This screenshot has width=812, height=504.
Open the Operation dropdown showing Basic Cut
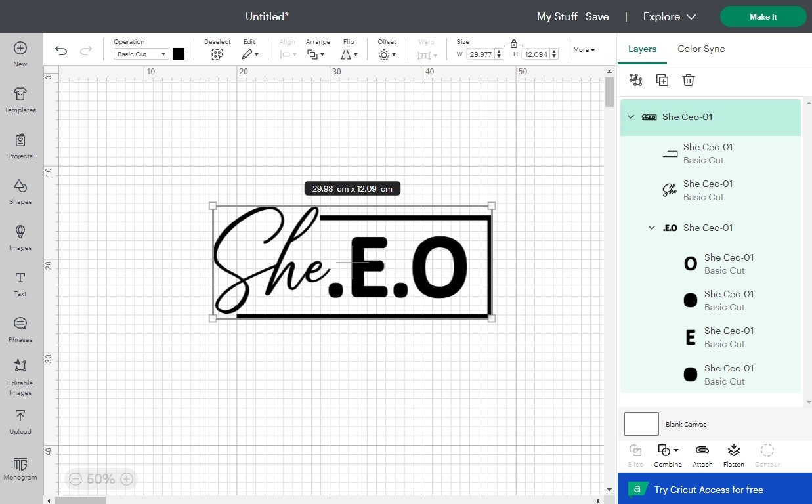[140, 54]
